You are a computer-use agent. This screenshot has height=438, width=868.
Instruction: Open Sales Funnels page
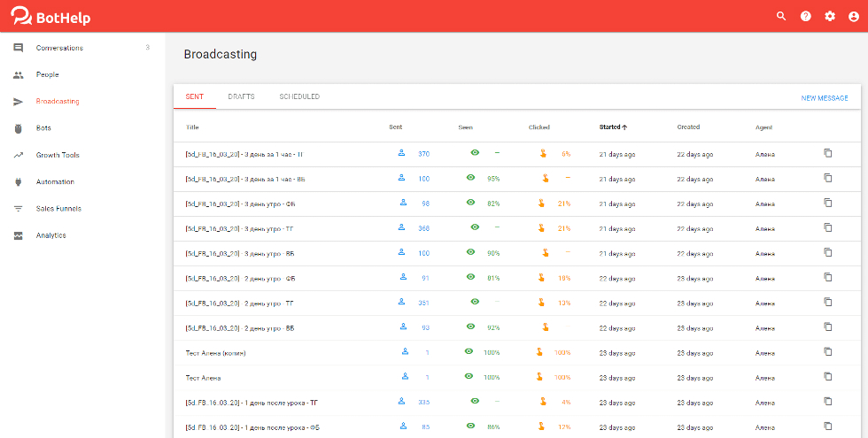58,209
